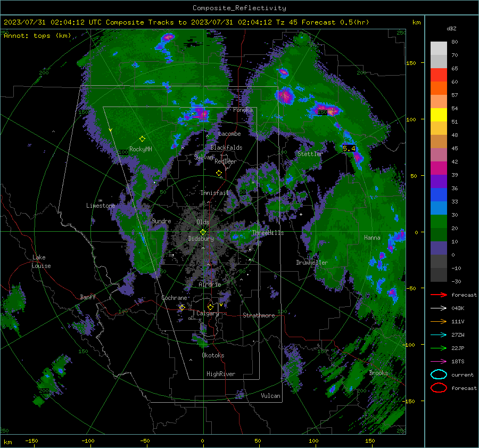Click the Sundre city label
Screen dimensions: 479x448
(161, 221)
